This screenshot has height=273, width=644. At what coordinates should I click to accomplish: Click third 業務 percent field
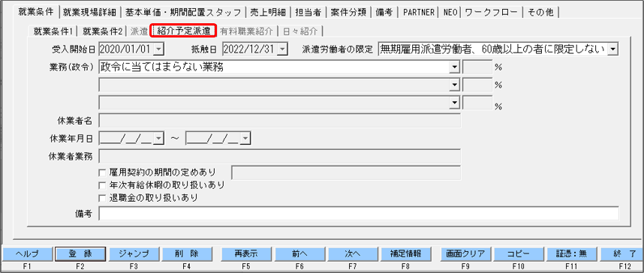[x=477, y=103]
